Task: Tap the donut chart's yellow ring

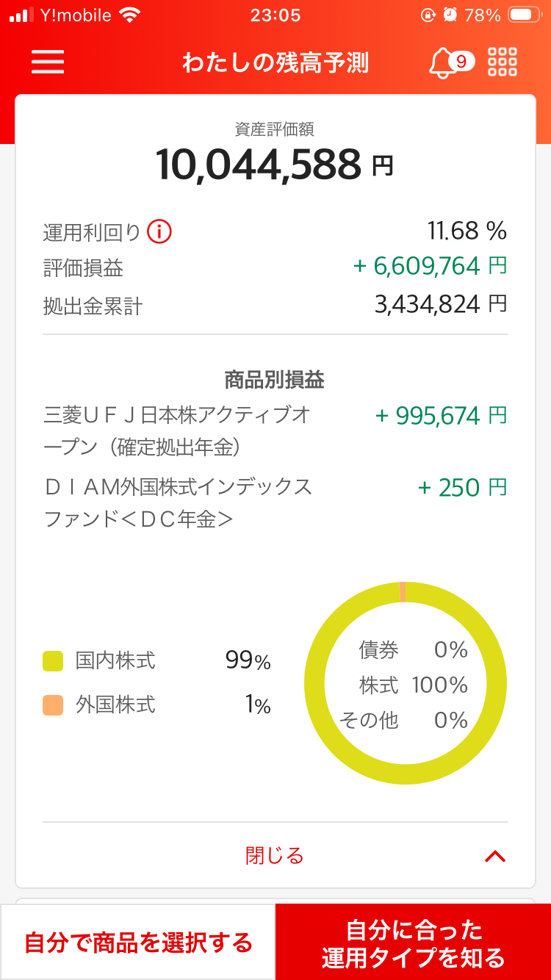Action: 314,683
